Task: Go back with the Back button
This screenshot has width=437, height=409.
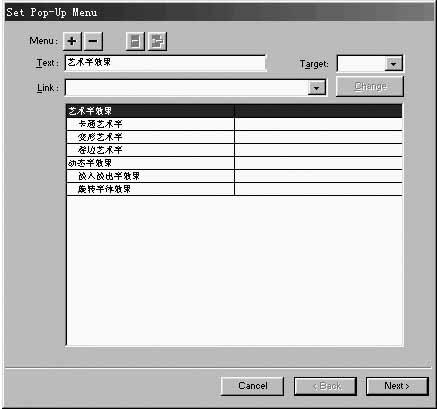Action: point(326,386)
